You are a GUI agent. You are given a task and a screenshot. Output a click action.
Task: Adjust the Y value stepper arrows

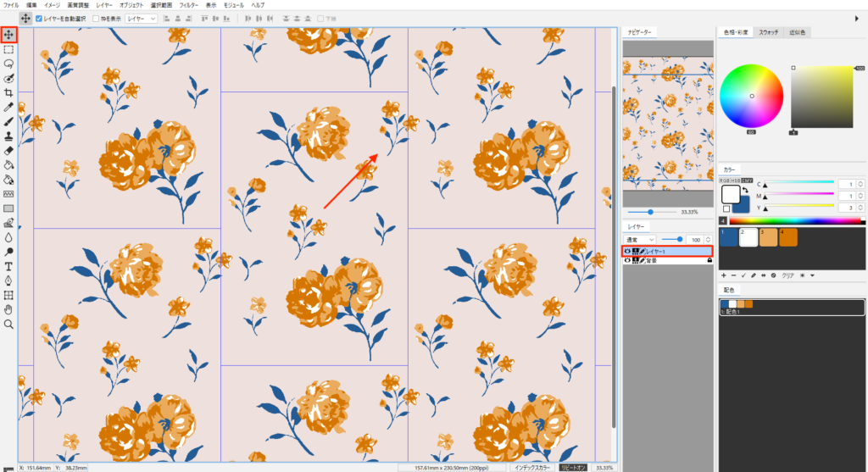860,208
